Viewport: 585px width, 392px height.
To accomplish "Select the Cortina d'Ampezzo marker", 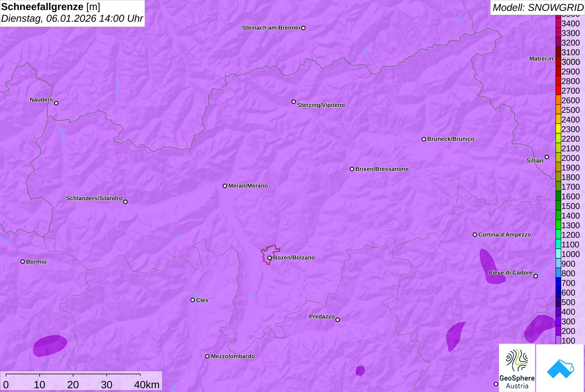I will coord(475,234).
